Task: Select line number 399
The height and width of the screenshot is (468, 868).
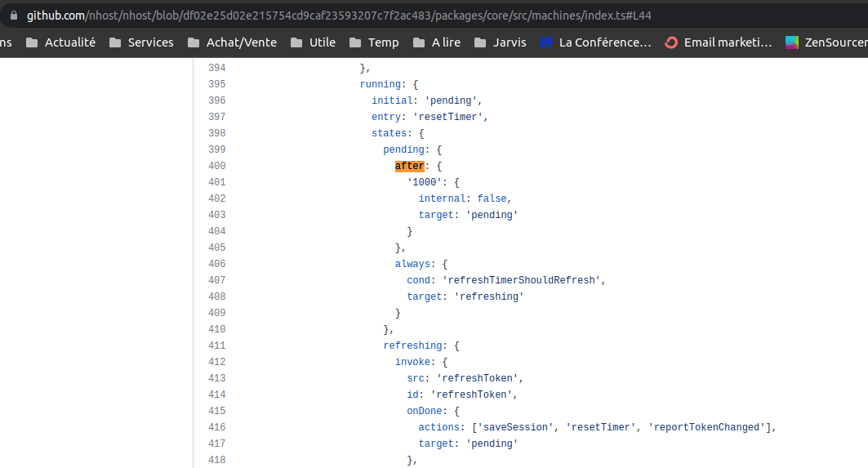Action: click(217, 149)
